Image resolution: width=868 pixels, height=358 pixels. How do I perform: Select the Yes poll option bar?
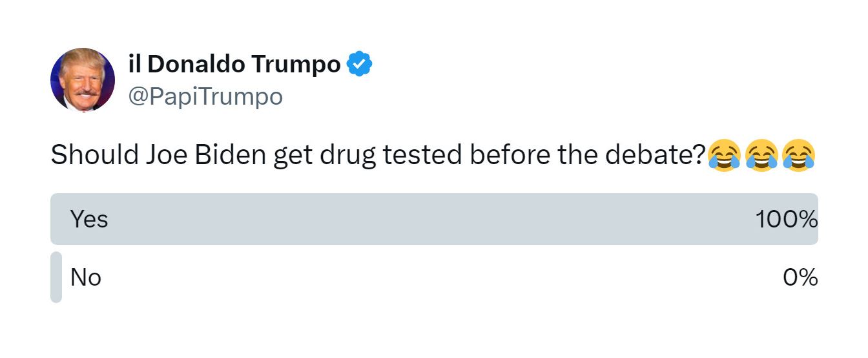[434, 219]
